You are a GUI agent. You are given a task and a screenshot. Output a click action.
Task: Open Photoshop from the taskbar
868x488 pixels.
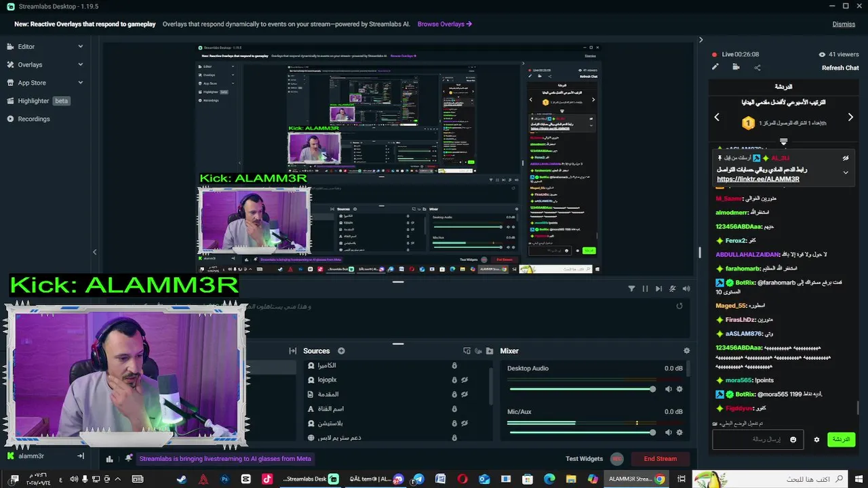[x=224, y=479]
